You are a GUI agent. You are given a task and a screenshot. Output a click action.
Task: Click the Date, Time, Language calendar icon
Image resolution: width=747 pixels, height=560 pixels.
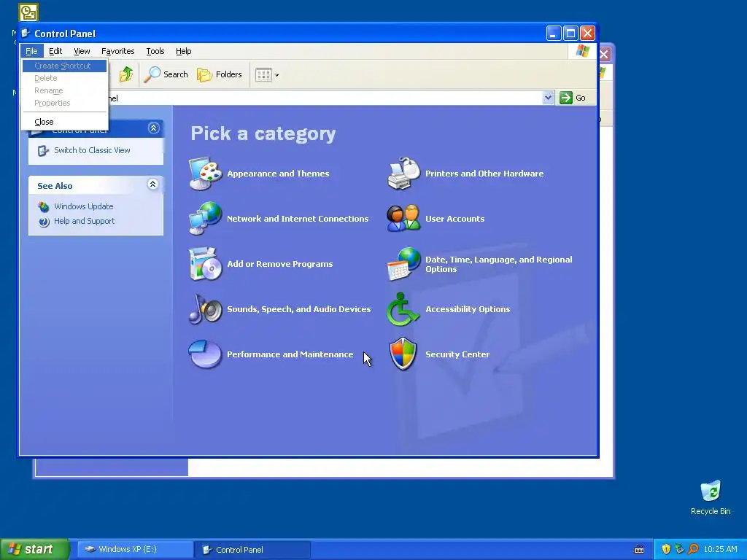click(403, 264)
